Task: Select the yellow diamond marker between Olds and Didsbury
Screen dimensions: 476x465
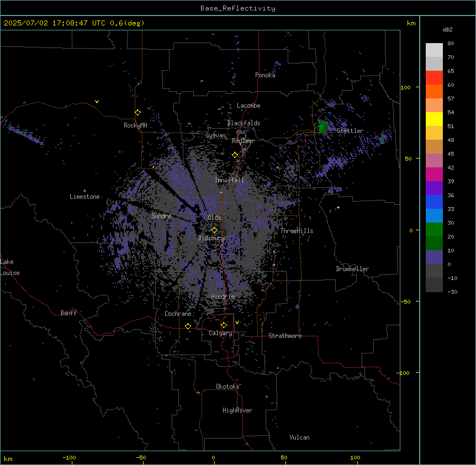Action: [x=215, y=230]
